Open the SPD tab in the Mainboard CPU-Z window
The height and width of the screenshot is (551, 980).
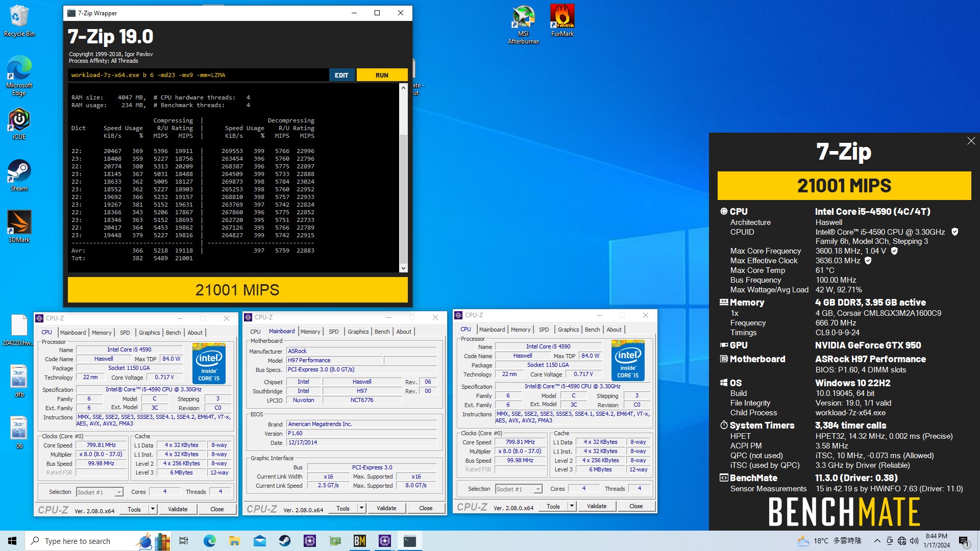coord(333,332)
